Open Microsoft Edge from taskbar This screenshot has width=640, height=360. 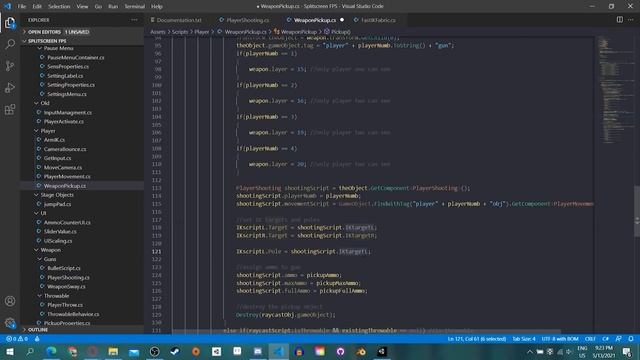tap(51, 351)
